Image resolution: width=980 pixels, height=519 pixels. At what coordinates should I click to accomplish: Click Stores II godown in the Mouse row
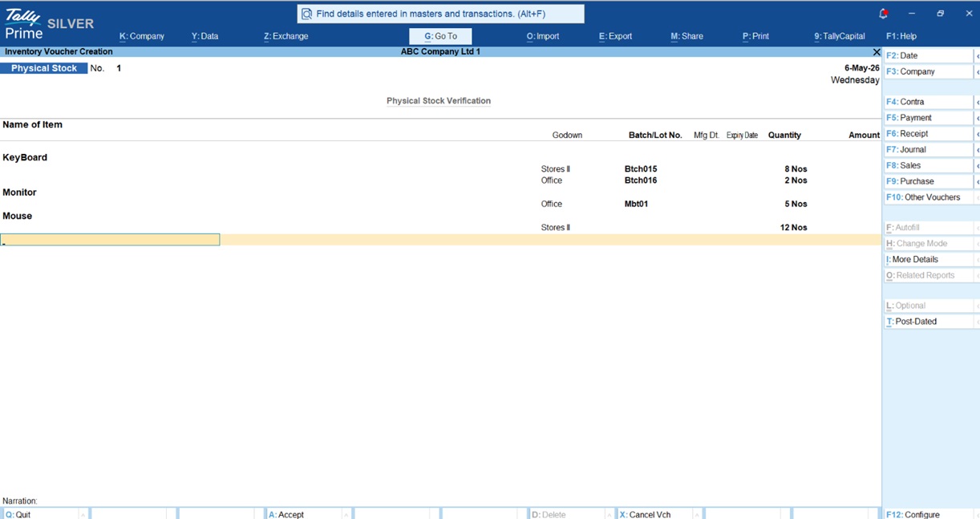tap(556, 228)
